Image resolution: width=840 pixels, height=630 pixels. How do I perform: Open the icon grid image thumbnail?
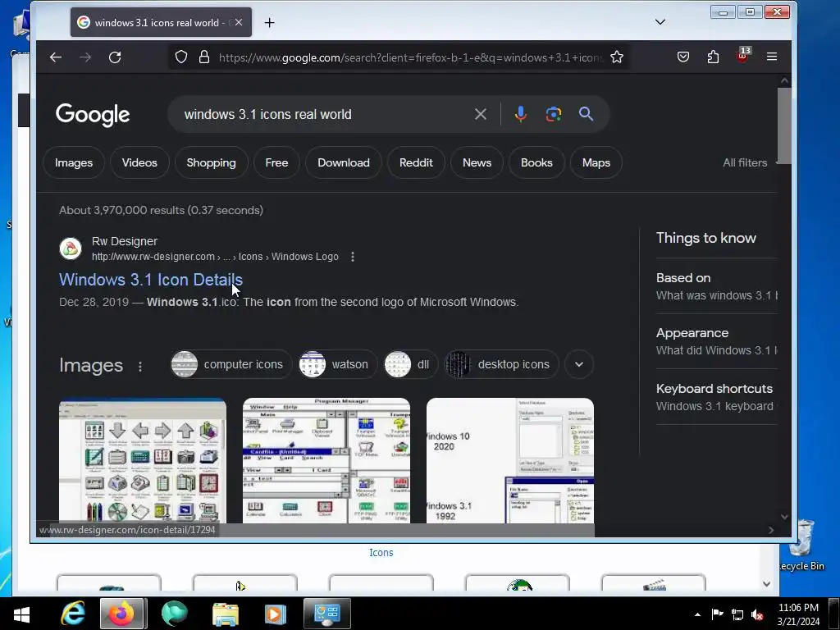pos(143,461)
